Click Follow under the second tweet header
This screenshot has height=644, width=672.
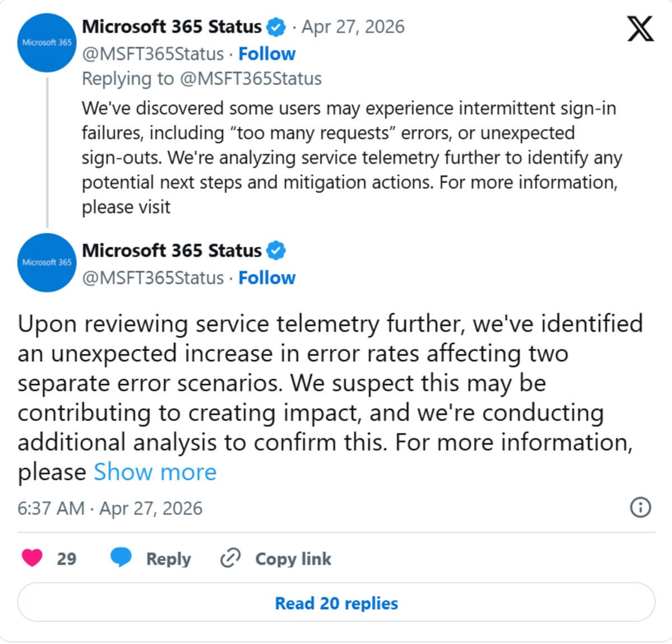267,277
